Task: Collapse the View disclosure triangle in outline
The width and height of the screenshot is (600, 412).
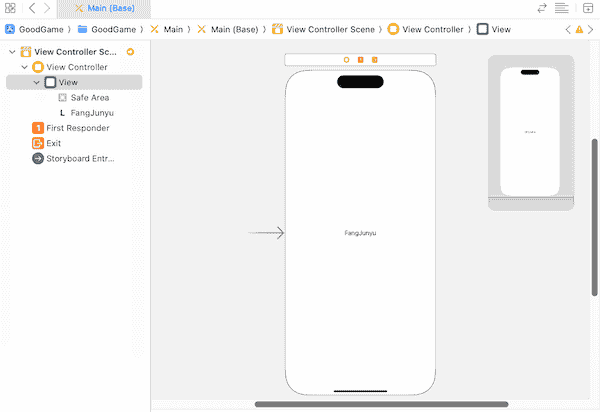Action: 36,82
